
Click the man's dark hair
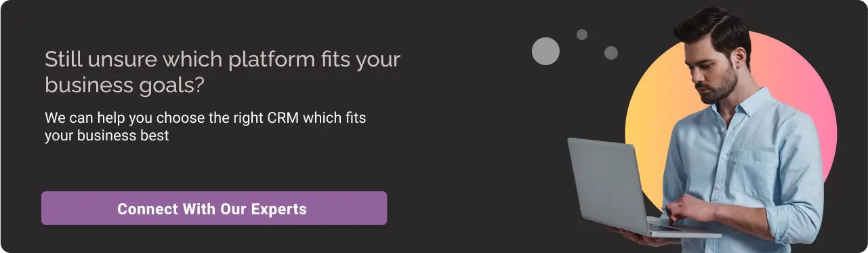[711, 27]
